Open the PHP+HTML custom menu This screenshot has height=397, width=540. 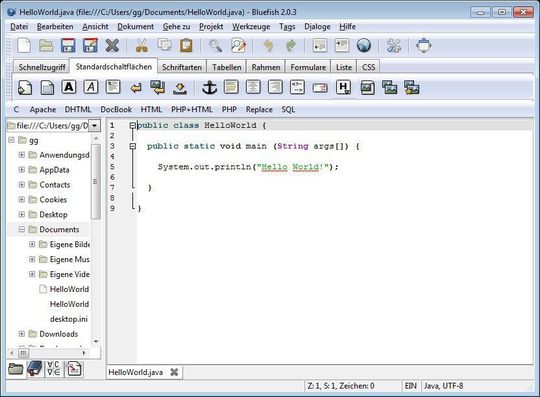point(192,109)
